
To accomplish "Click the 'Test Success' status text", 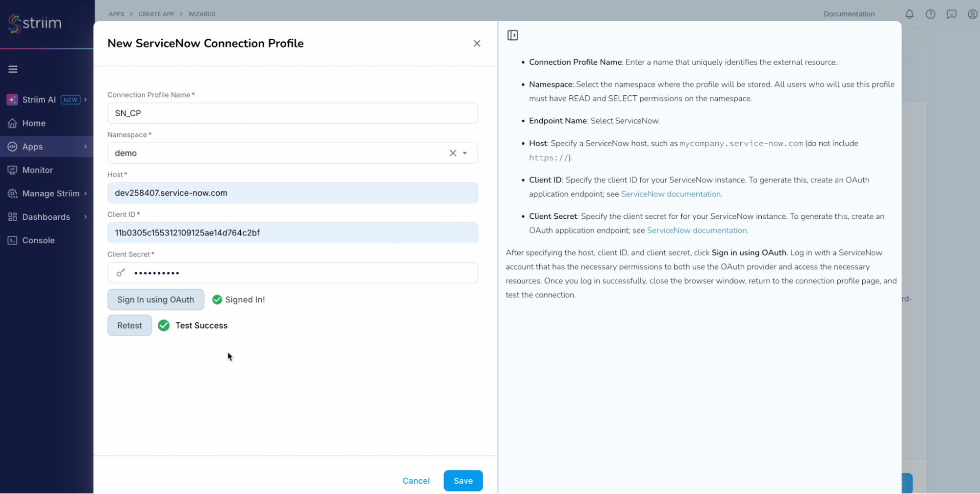I will click(201, 326).
